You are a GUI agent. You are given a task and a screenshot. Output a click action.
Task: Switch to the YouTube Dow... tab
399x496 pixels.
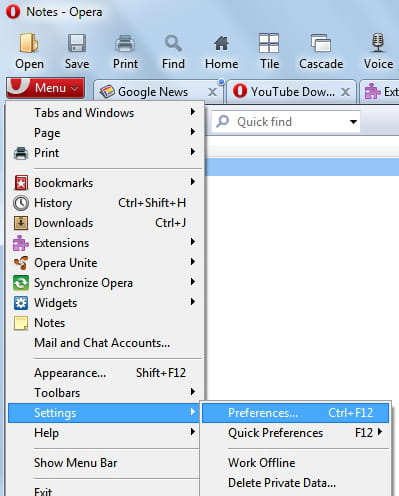coord(292,91)
